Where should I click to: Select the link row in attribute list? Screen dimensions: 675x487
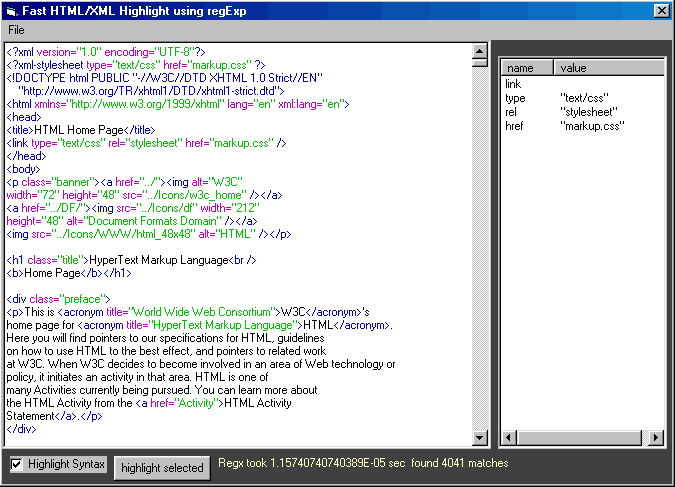pyautogui.click(x=513, y=84)
